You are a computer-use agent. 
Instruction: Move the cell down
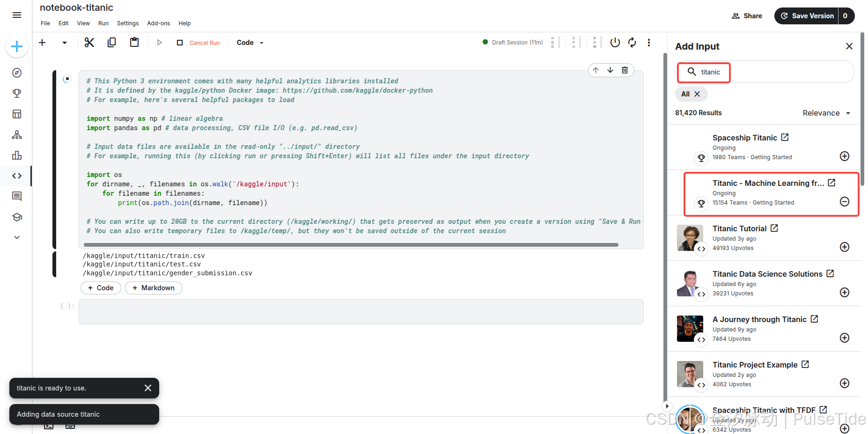pyautogui.click(x=611, y=70)
